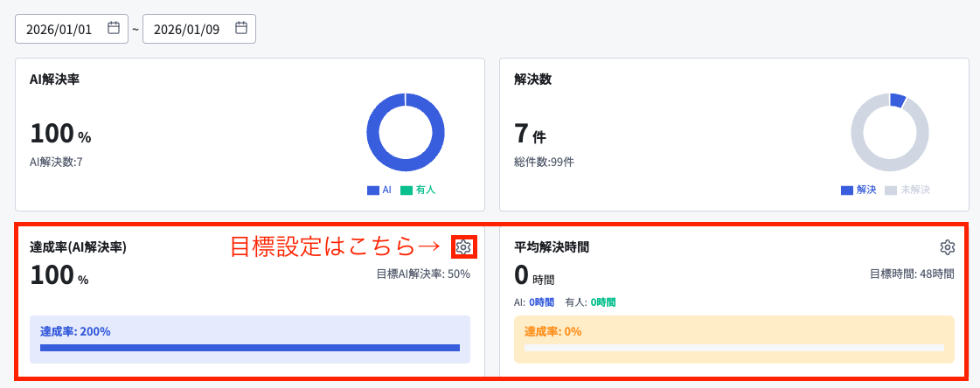Screen dimensions: 980x388
Task: Click the 目標時間: 48時間 label
Action: (912, 274)
